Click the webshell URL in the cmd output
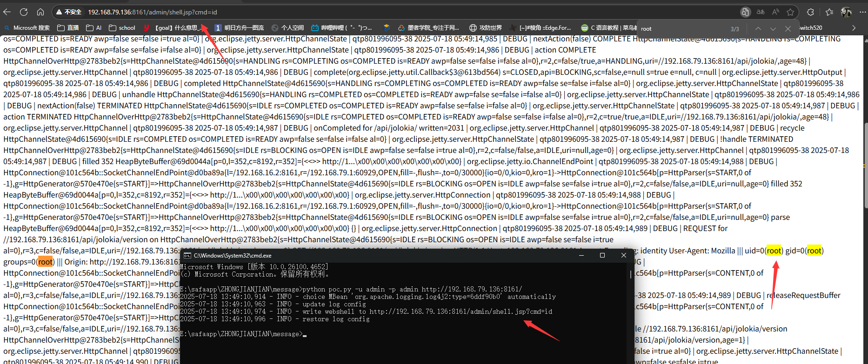868x364 pixels. click(x=461, y=311)
